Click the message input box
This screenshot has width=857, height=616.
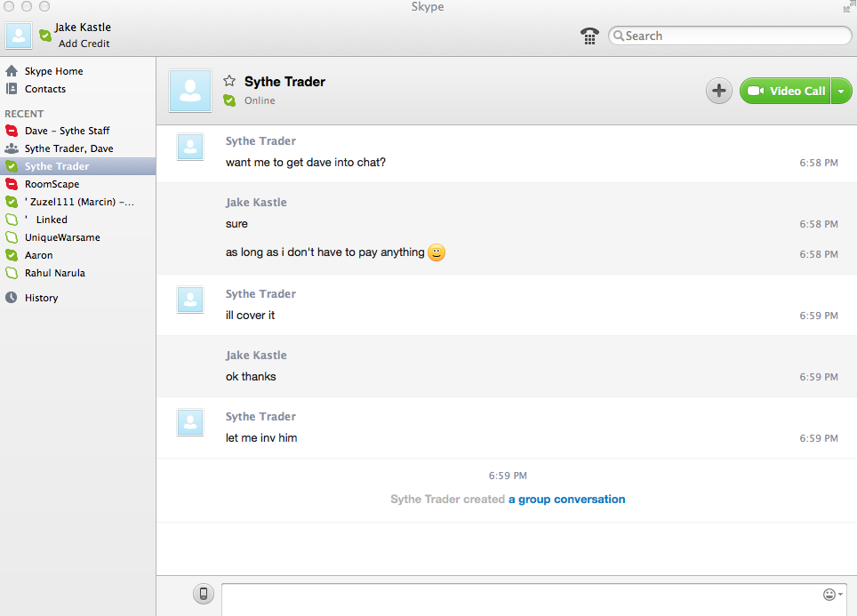tap(535, 600)
